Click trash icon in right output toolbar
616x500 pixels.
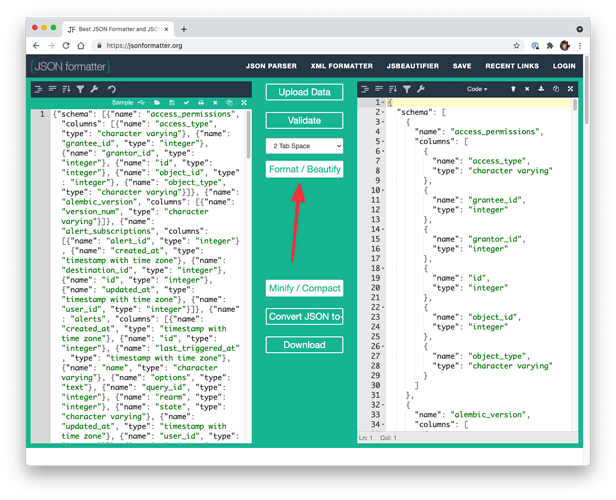coord(513,89)
